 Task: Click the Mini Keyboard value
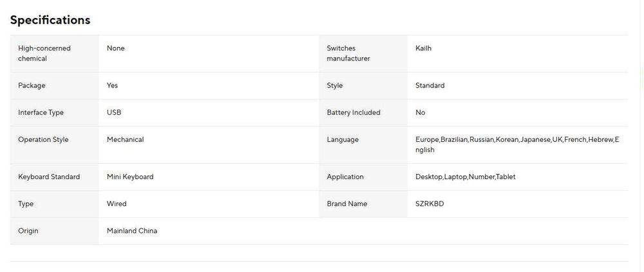pyautogui.click(x=130, y=177)
